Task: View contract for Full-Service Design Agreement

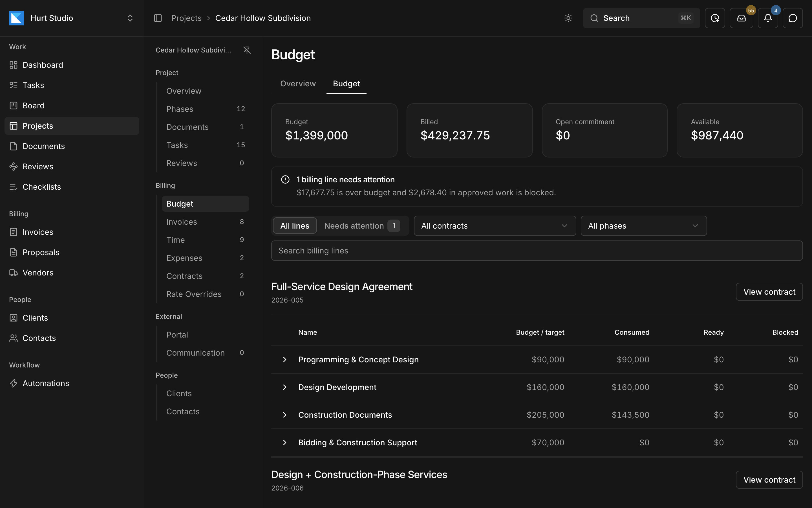Action: 769,292
